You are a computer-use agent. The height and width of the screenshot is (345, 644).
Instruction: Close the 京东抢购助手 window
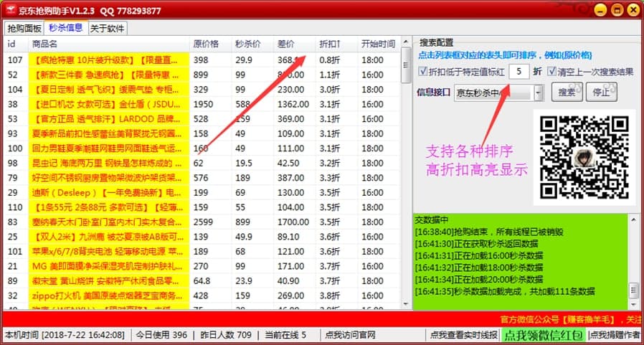point(633,10)
